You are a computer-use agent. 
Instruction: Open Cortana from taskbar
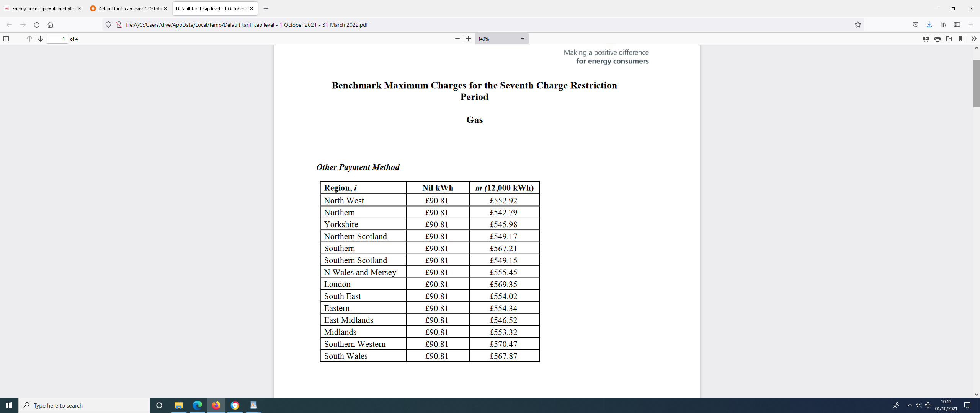point(159,405)
